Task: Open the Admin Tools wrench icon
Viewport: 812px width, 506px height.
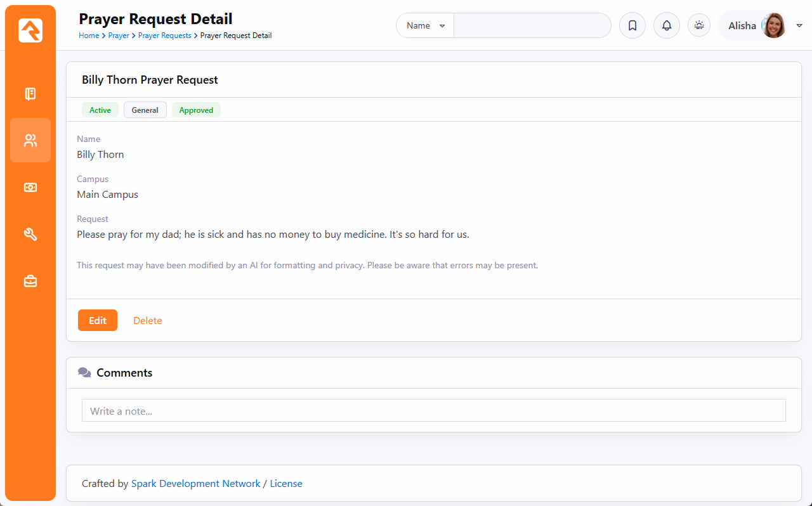Action: (x=30, y=235)
